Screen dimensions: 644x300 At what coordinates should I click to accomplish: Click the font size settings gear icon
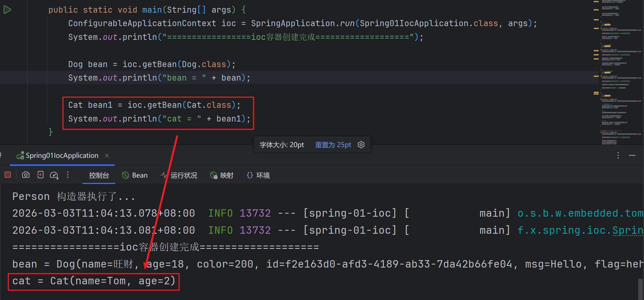[x=361, y=145]
